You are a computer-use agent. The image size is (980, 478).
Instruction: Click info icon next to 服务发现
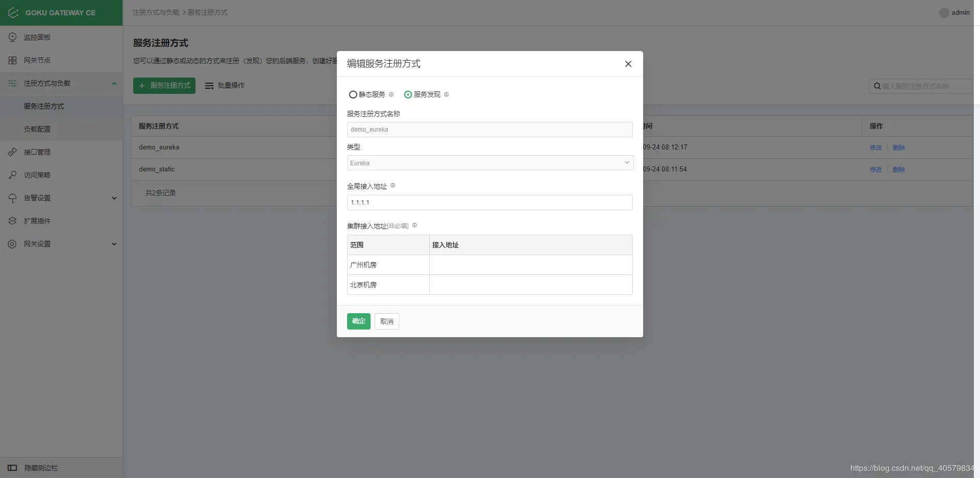(x=447, y=94)
